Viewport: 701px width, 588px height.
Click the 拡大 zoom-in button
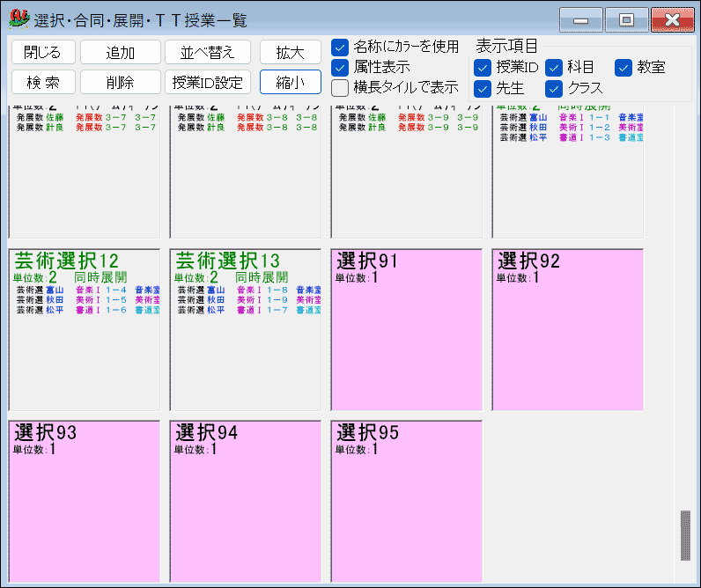[x=290, y=52]
